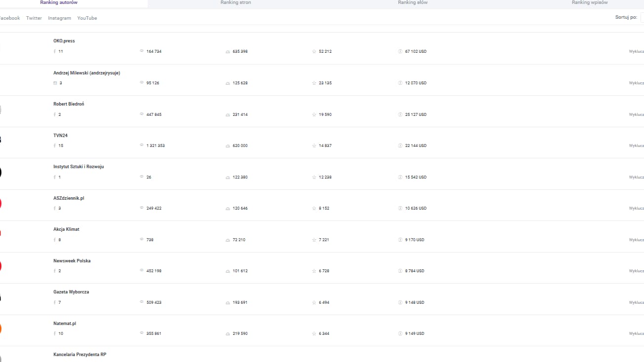Click the value 193 691 in Gazeta Wyborcza row
Viewport: 644px width, 362px height.
coord(240,302)
